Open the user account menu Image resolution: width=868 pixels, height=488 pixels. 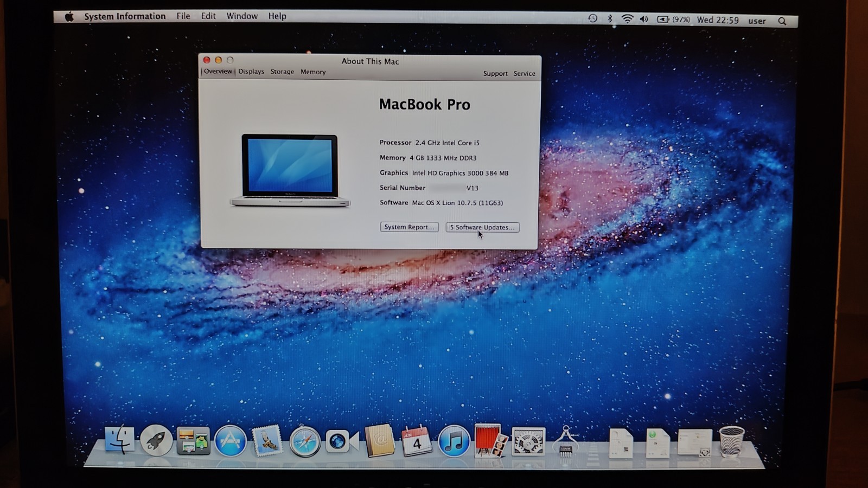(x=757, y=21)
